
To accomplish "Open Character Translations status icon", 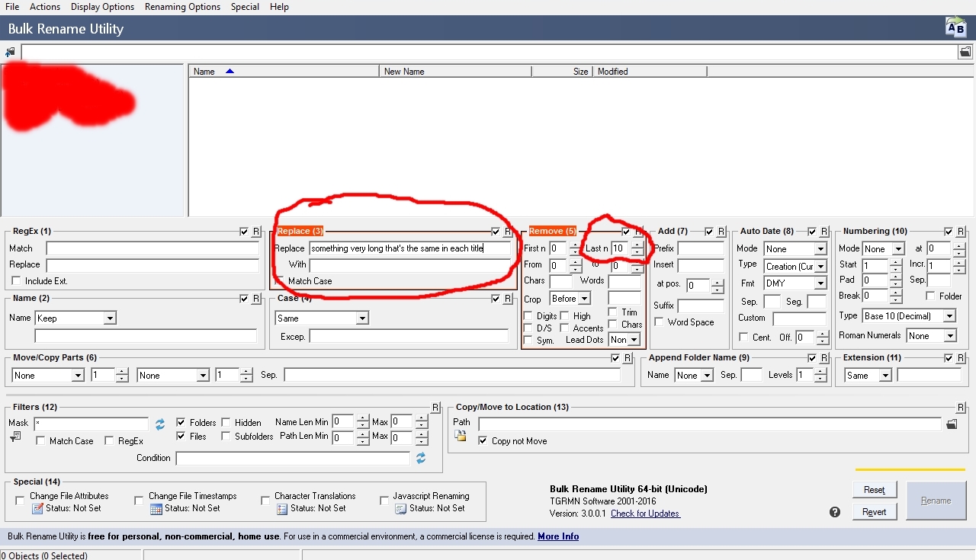I will click(x=281, y=509).
